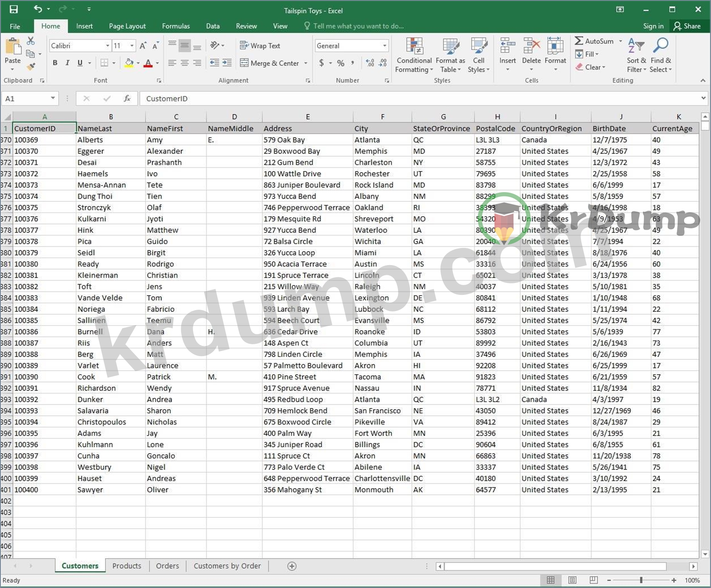Click the horizontal scrollbar right arrow

[x=694, y=566]
